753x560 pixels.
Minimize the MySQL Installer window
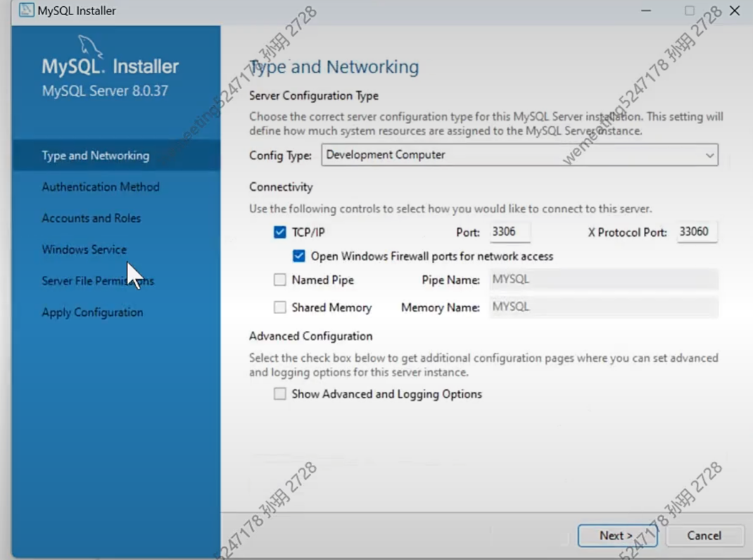click(x=647, y=11)
